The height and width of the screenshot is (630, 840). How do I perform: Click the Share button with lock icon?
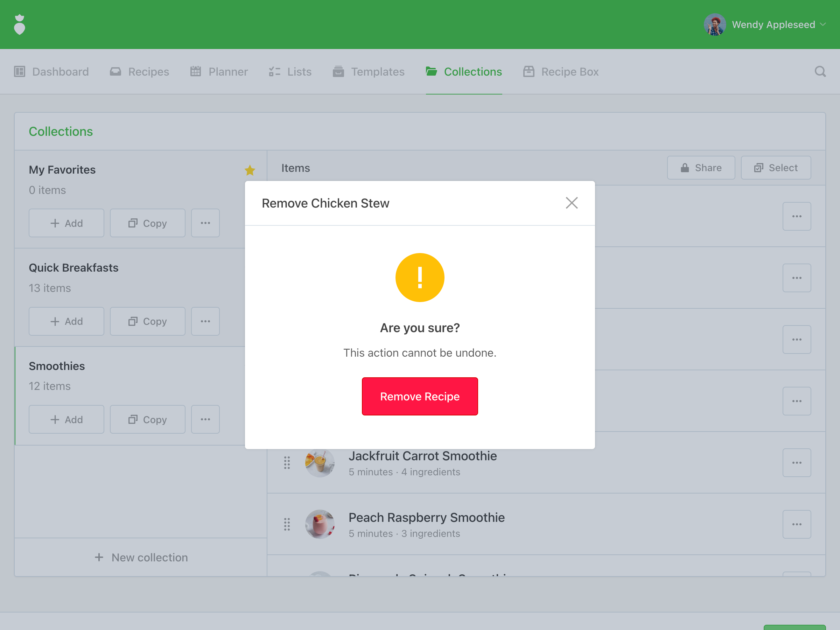click(701, 168)
